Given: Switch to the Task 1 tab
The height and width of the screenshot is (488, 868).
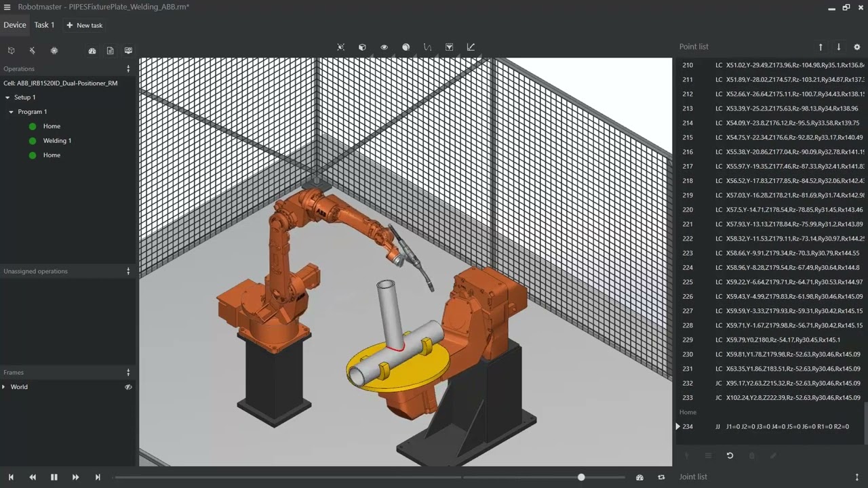Looking at the screenshot, I should point(45,25).
